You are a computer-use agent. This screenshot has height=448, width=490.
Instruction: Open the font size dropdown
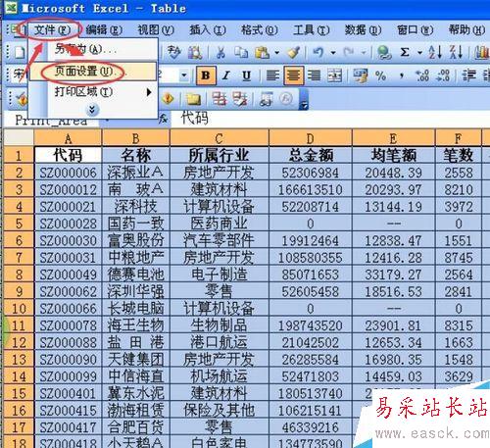click(184, 75)
